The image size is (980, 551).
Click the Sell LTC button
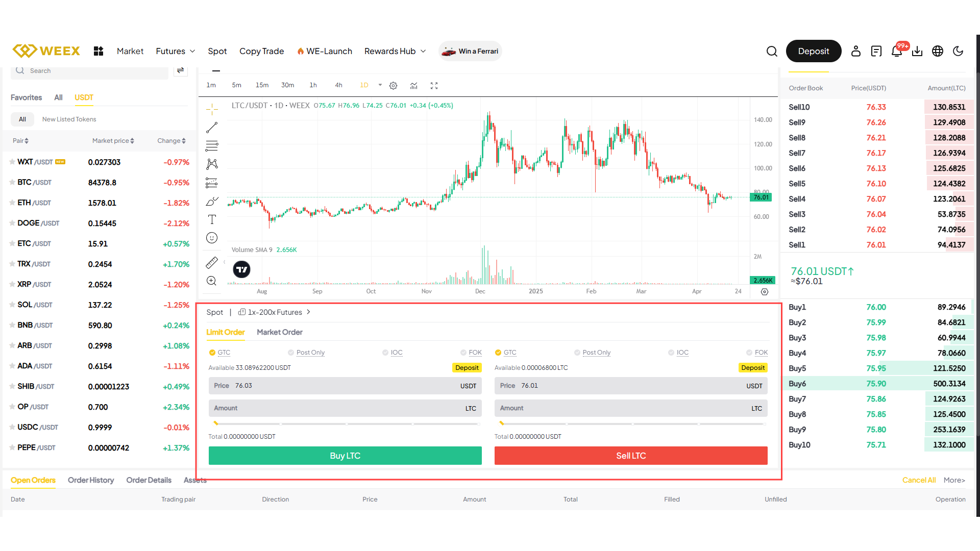pyautogui.click(x=631, y=456)
